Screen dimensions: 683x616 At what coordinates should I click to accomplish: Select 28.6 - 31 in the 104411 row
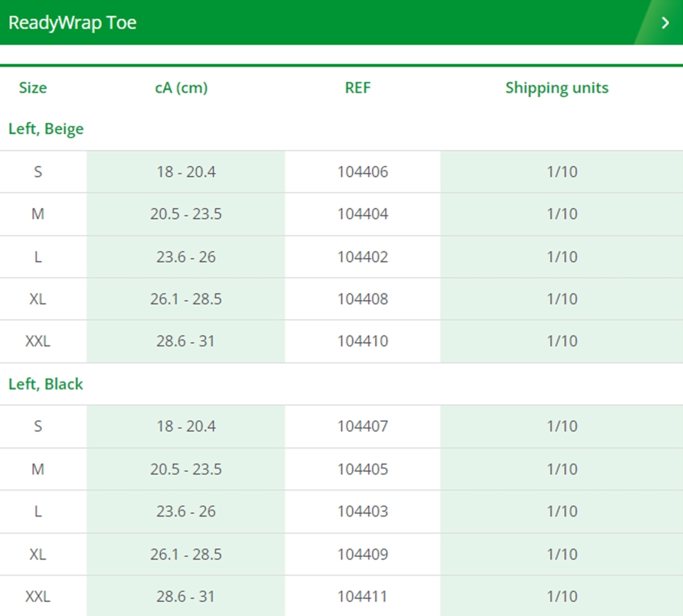tap(186, 597)
